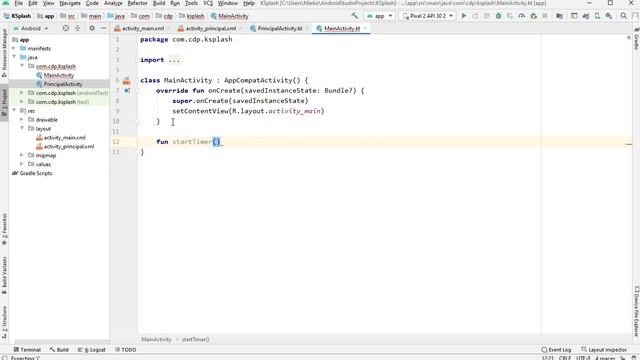Screen dimensions: 640x360
Task: Expand the drawable folder
Action: click(x=22, y=120)
